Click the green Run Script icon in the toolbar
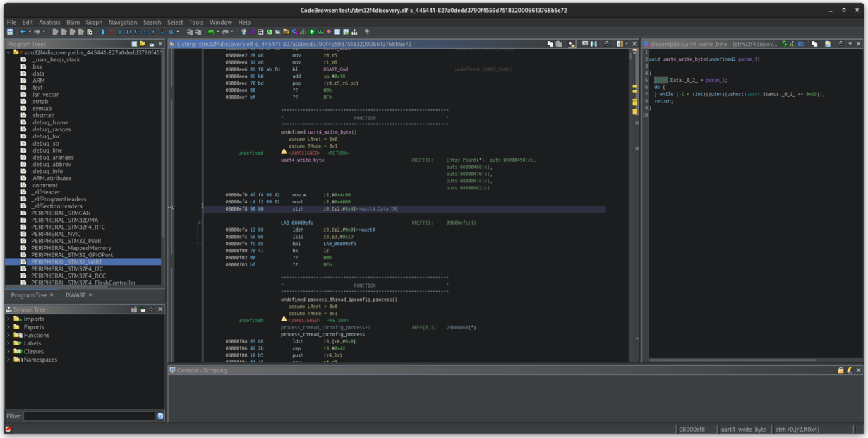This screenshot has width=868, height=438. pos(312,32)
